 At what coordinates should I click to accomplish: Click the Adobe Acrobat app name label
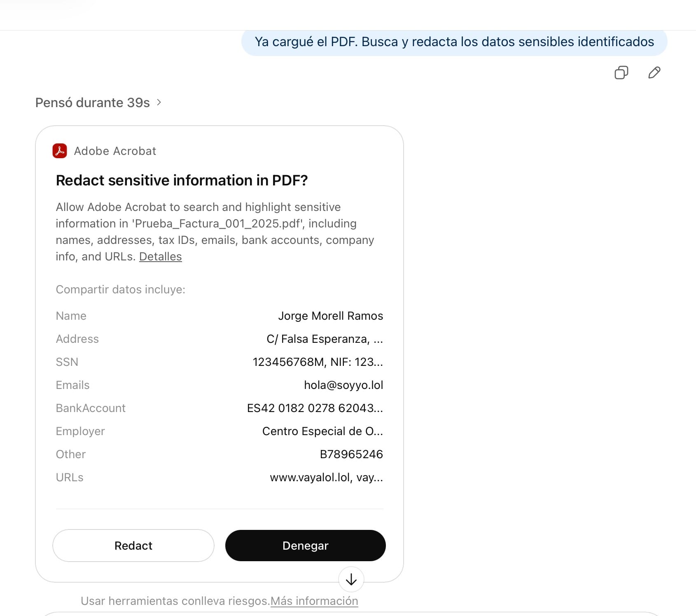[115, 151]
